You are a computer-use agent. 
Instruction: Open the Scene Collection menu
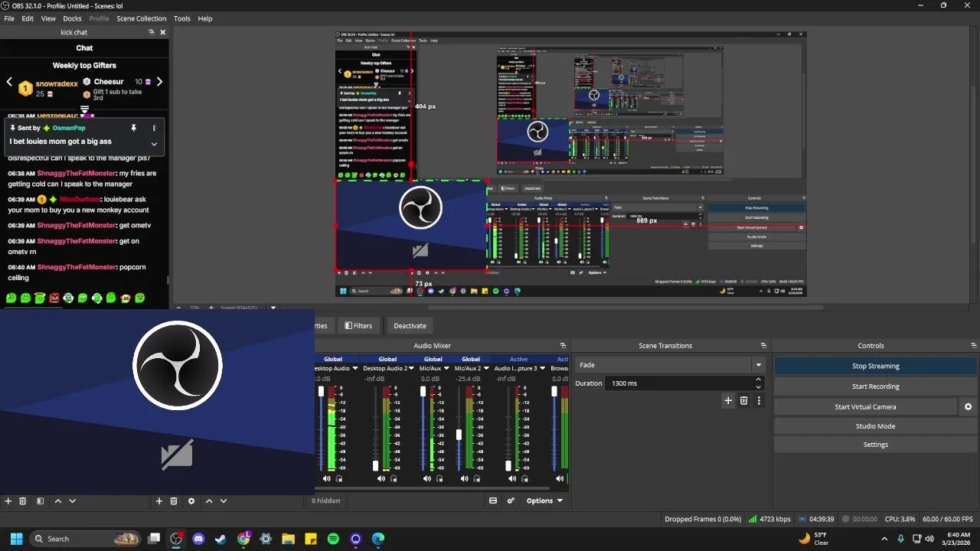tap(142, 18)
